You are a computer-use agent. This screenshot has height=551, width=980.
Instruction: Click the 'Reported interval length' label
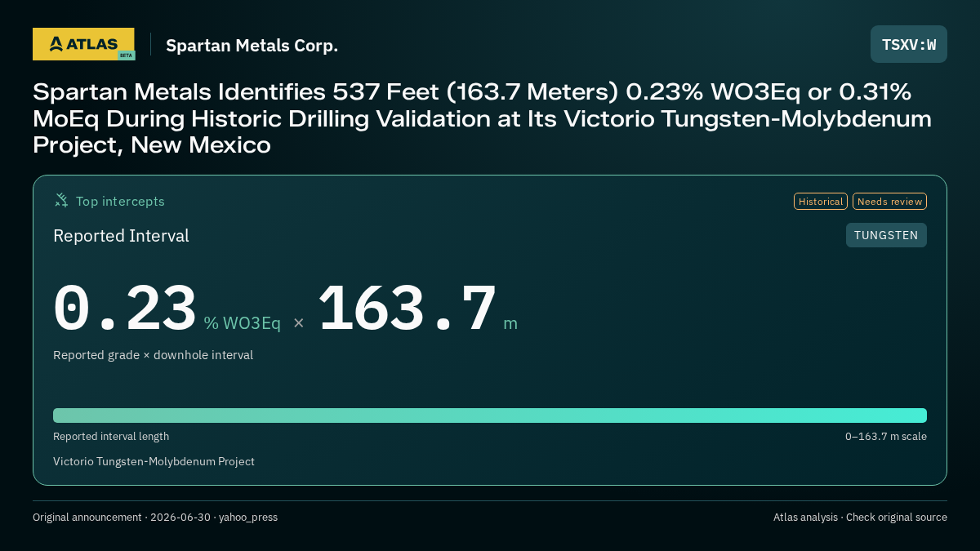(111, 437)
